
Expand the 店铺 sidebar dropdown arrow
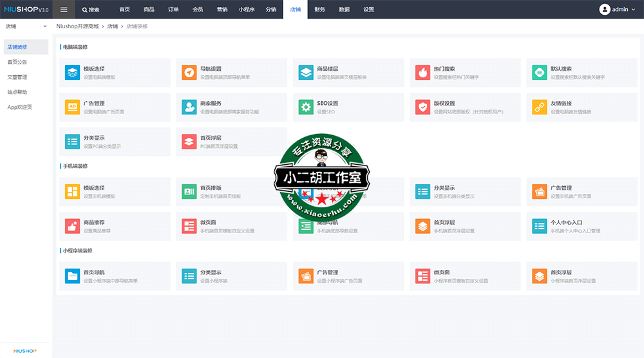tap(45, 26)
